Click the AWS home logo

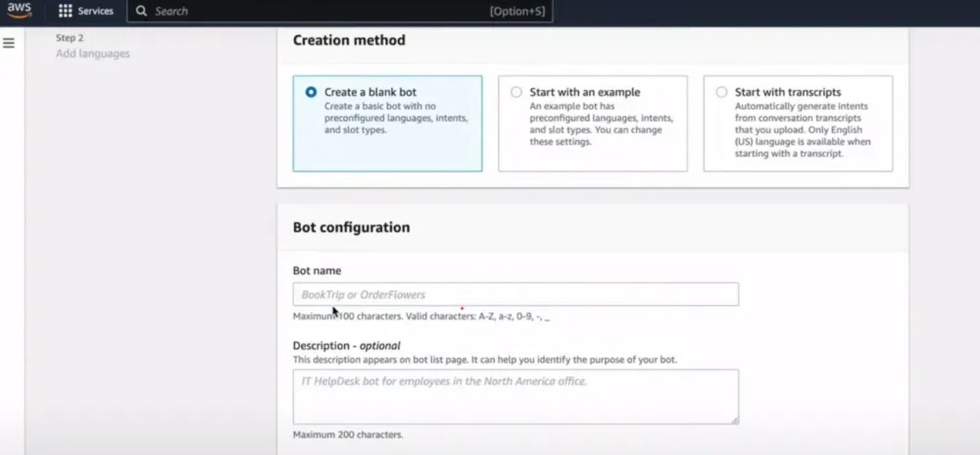tap(18, 9)
